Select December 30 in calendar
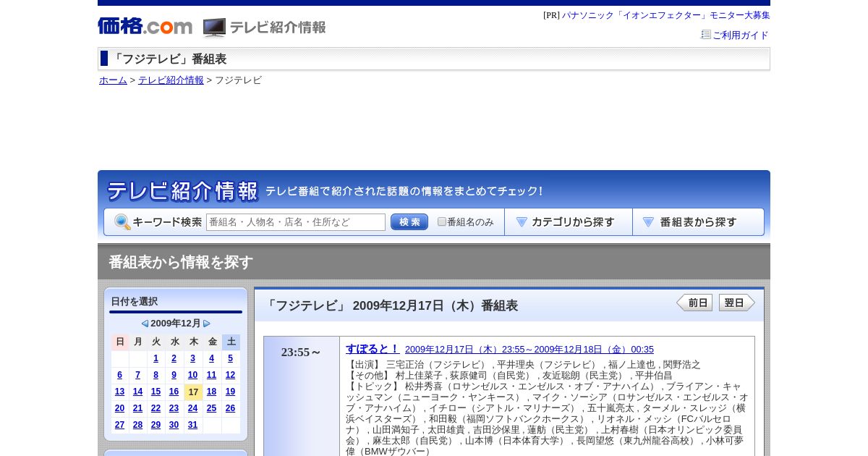The width and height of the screenshot is (868, 456). 174,425
